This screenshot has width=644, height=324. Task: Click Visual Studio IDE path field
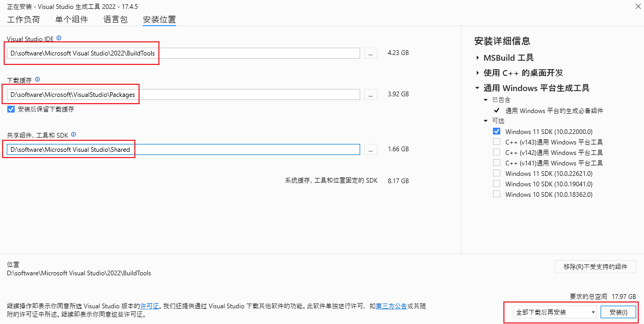pyautogui.click(x=183, y=53)
